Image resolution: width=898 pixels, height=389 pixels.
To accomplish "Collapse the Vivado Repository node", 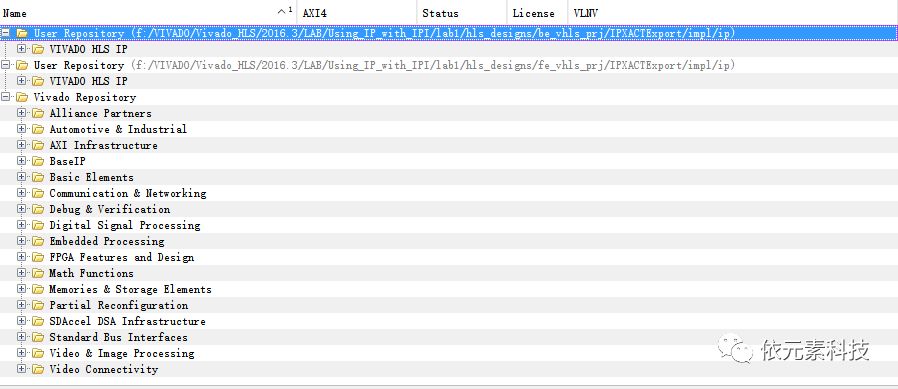I will click(6, 97).
